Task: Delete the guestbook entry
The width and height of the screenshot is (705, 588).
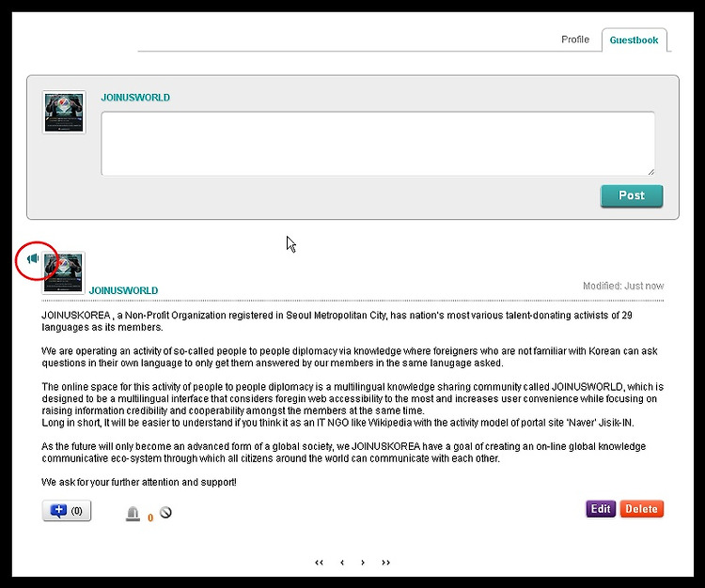Action: click(642, 509)
